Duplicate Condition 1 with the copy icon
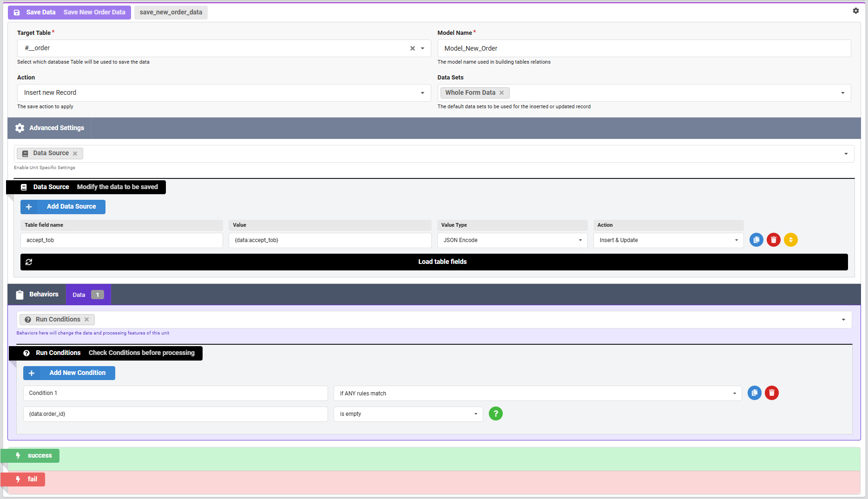This screenshot has width=868, height=499. [754, 393]
